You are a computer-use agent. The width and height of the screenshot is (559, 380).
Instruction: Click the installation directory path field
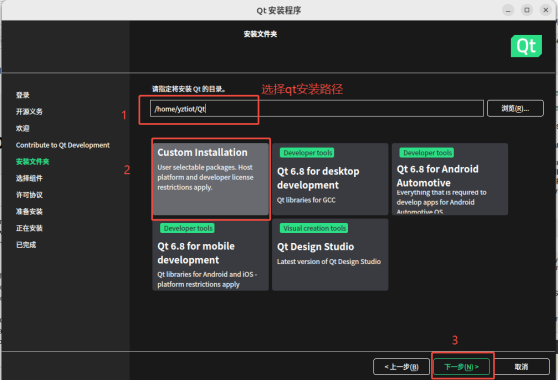[x=317, y=109]
